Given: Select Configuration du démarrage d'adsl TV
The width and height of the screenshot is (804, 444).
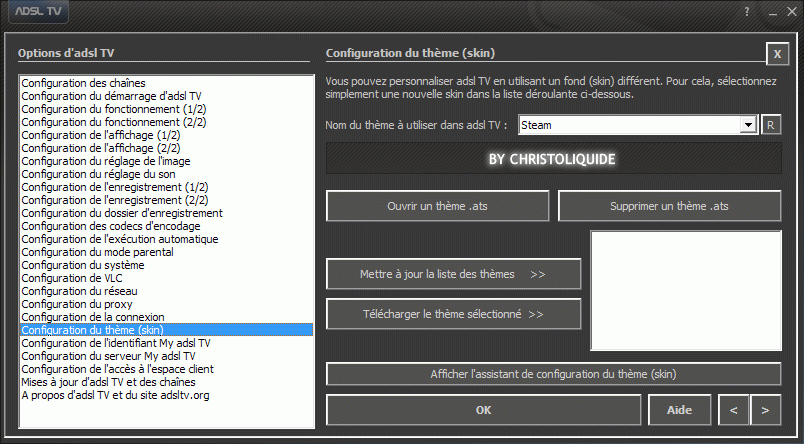Looking at the screenshot, I should [166, 96].
